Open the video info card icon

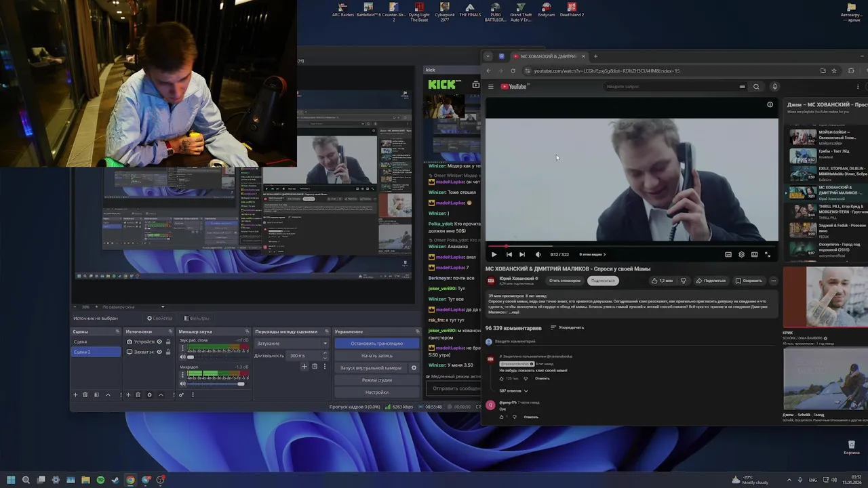(x=770, y=104)
